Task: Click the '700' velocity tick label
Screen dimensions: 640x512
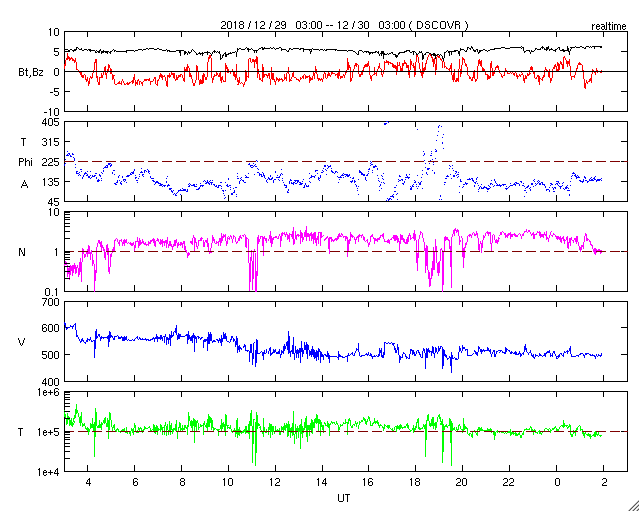Action: coord(51,302)
